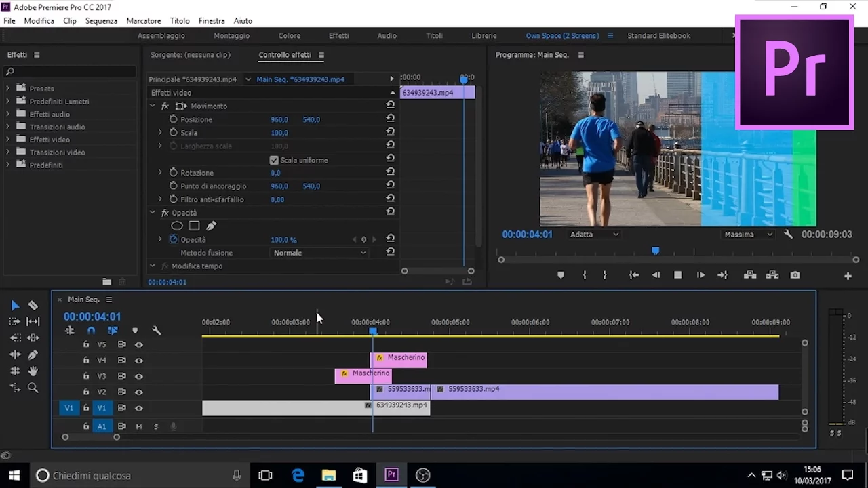Screen dimensions: 868x488
Task: Go to In point
Action: [633, 275]
